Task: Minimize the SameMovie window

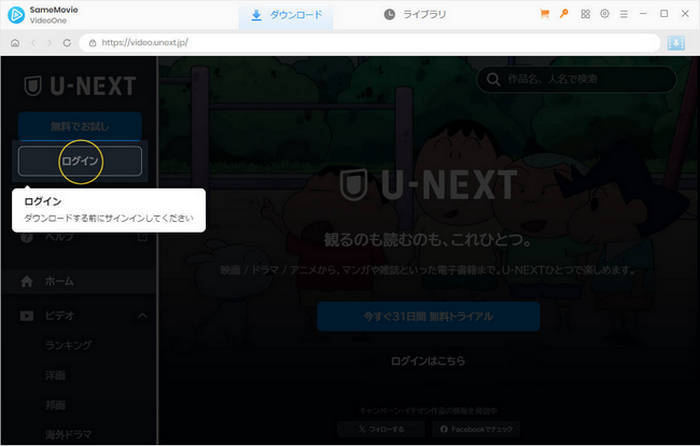Action: point(643,14)
